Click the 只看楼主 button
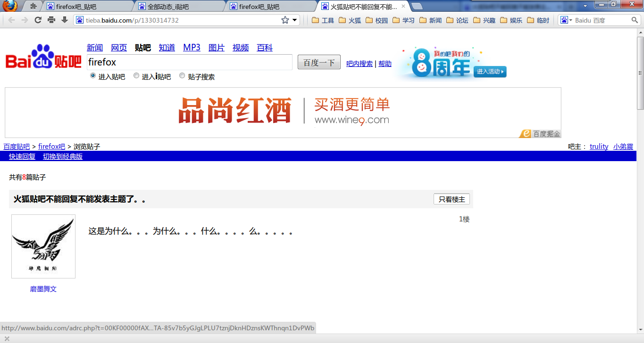Screen dimensions: 644x343 click(x=452, y=199)
